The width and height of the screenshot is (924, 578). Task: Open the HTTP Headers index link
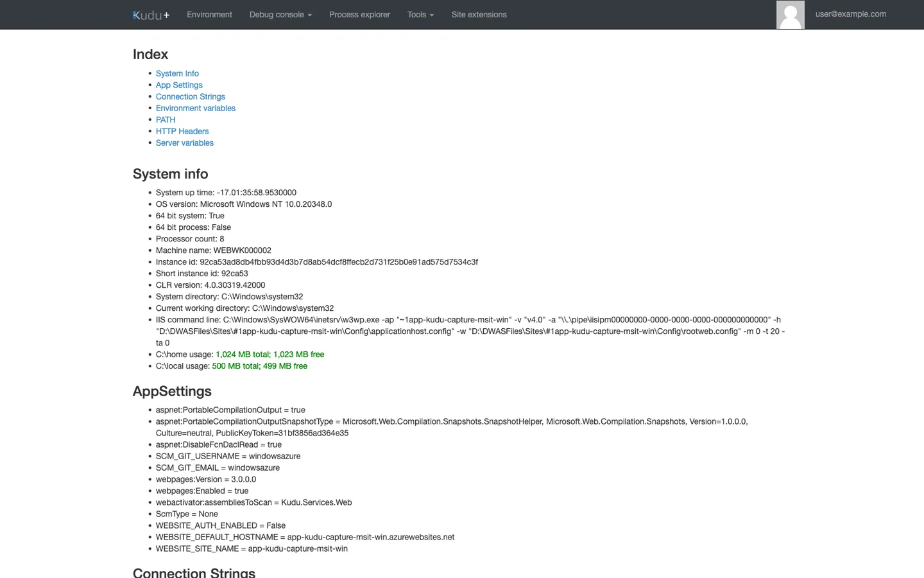coord(182,131)
